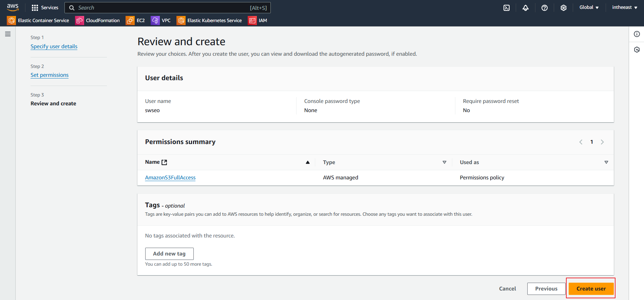The image size is (644, 300).
Task: Open the Global region dropdown
Action: pyautogui.click(x=589, y=7)
